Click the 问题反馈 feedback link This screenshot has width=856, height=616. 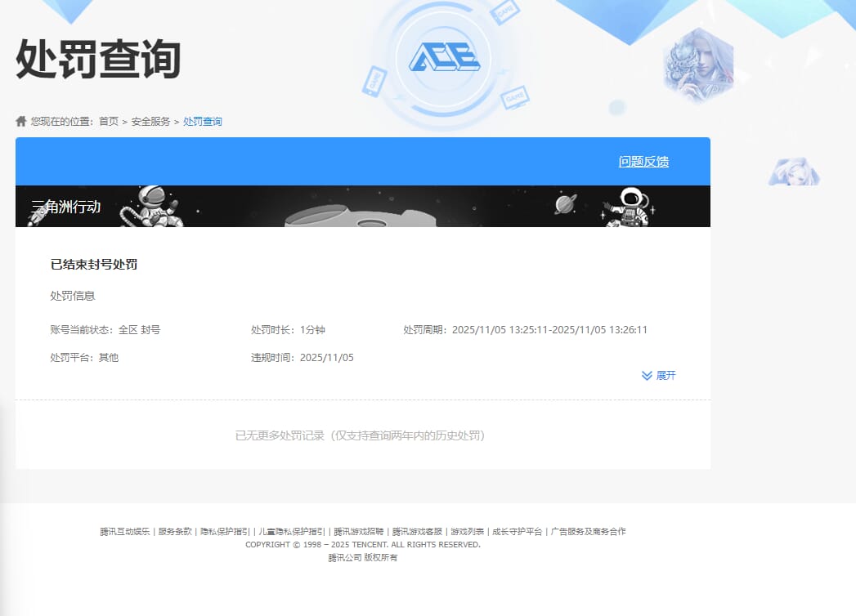(x=643, y=161)
